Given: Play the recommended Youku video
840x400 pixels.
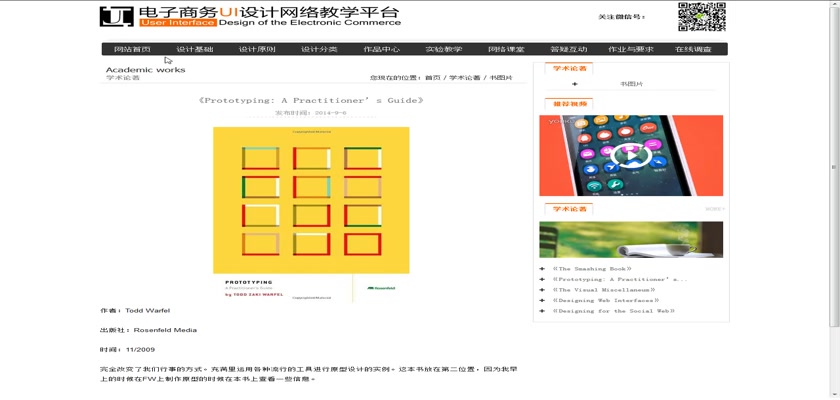Looking at the screenshot, I should tap(631, 156).
